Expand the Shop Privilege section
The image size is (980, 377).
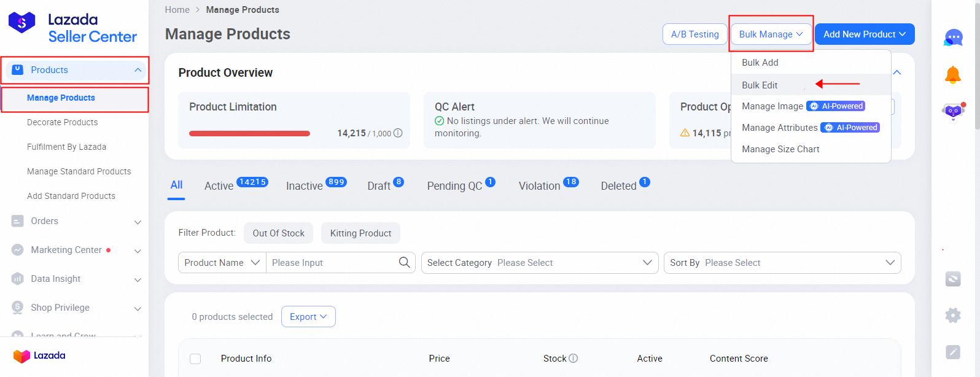(x=138, y=308)
